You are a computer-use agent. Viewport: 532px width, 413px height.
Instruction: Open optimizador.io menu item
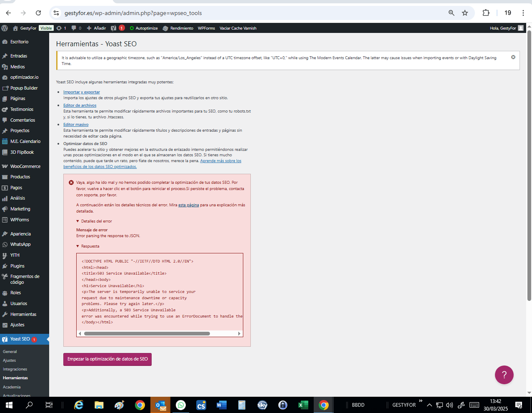(25, 77)
